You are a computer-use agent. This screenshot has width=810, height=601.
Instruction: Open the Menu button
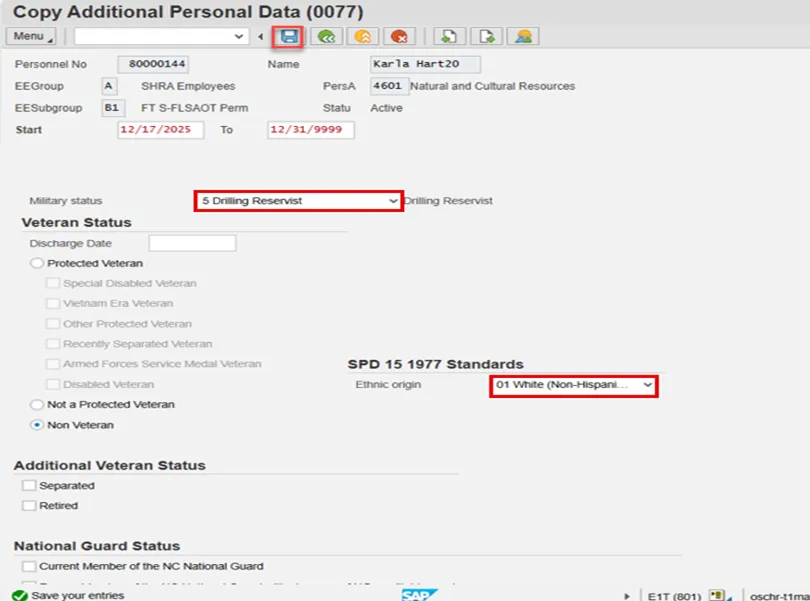[x=30, y=36]
